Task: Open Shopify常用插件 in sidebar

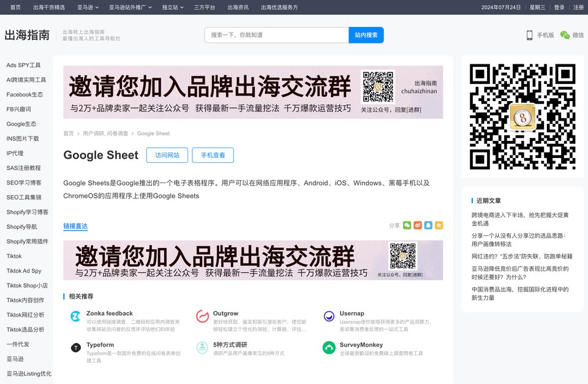Action: tap(27, 241)
